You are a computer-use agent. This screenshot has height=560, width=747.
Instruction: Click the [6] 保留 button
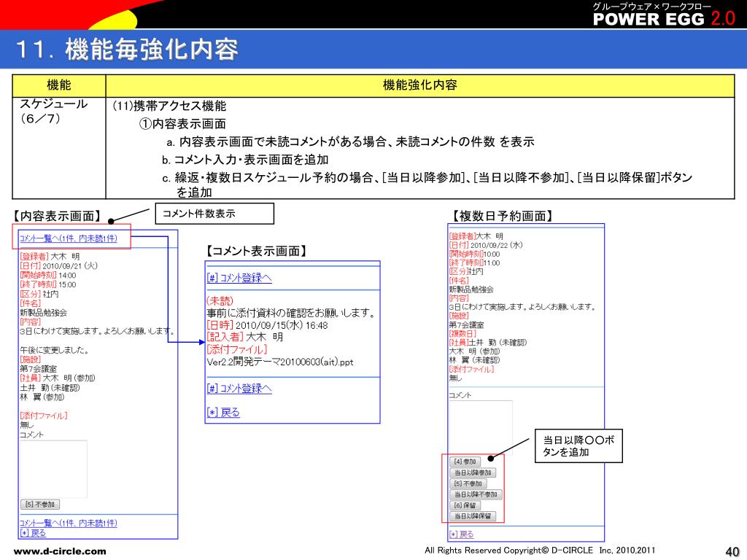coord(465,505)
